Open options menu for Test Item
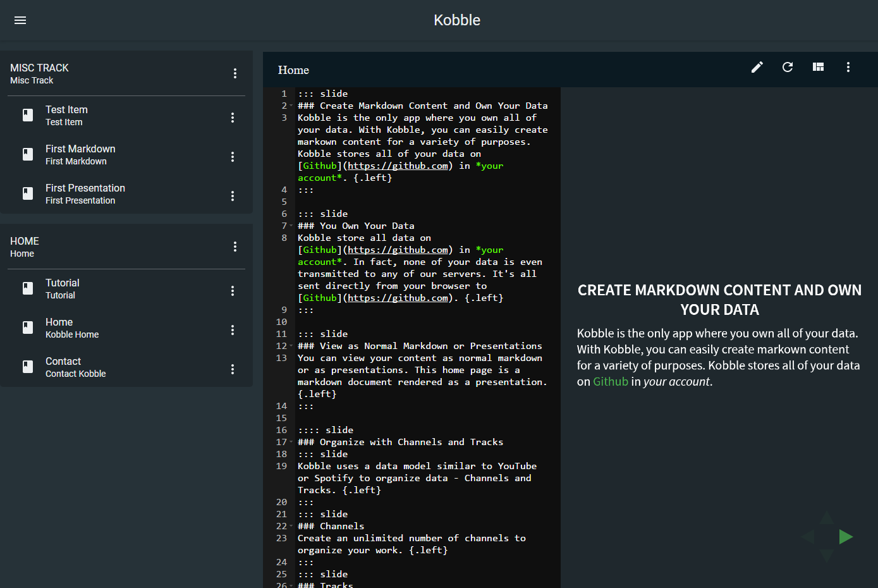 (x=233, y=118)
